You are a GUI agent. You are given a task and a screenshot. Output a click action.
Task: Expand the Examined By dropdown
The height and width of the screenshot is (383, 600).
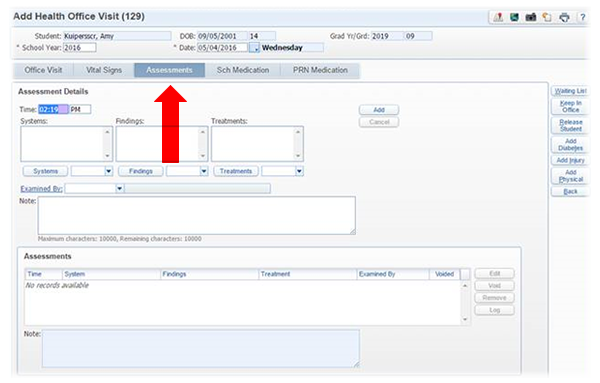tap(119, 188)
